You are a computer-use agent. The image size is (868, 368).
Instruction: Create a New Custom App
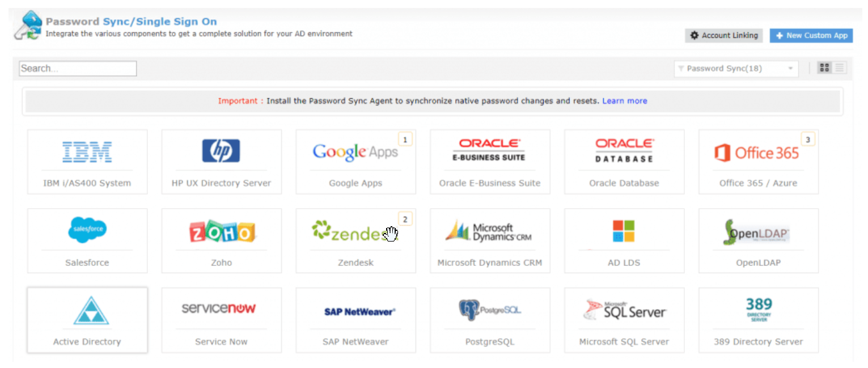(x=811, y=35)
